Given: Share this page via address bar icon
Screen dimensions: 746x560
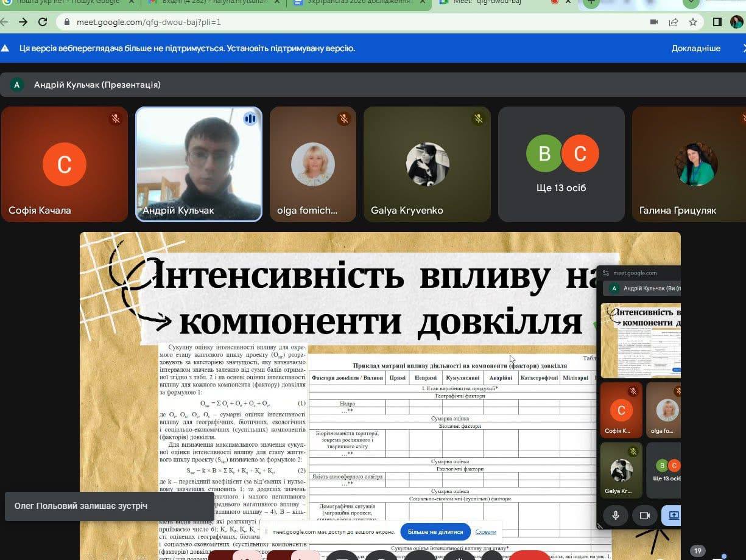Looking at the screenshot, I should (x=674, y=22).
